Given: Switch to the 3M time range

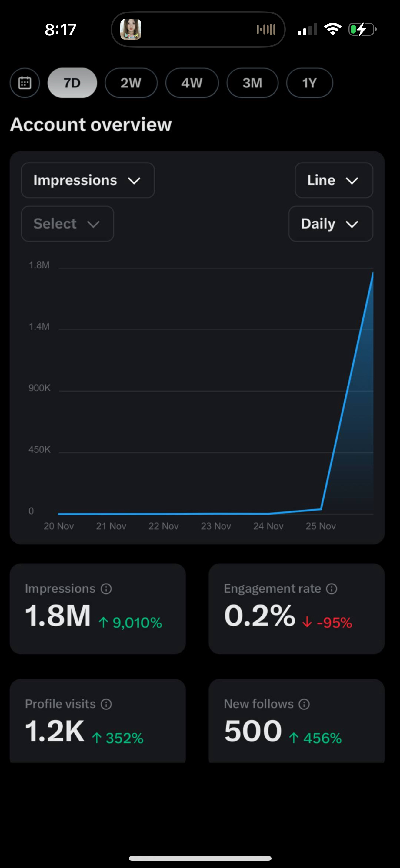Looking at the screenshot, I should click(252, 83).
